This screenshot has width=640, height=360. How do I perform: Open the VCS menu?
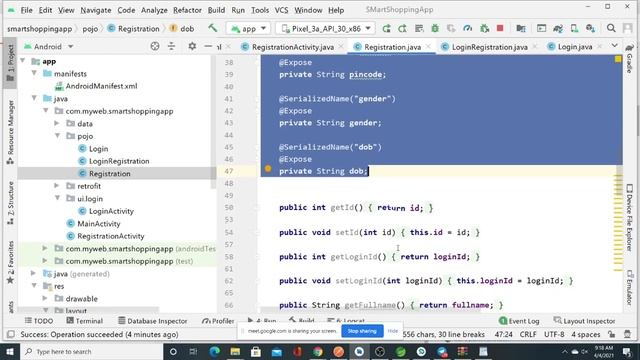coord(281,10)
